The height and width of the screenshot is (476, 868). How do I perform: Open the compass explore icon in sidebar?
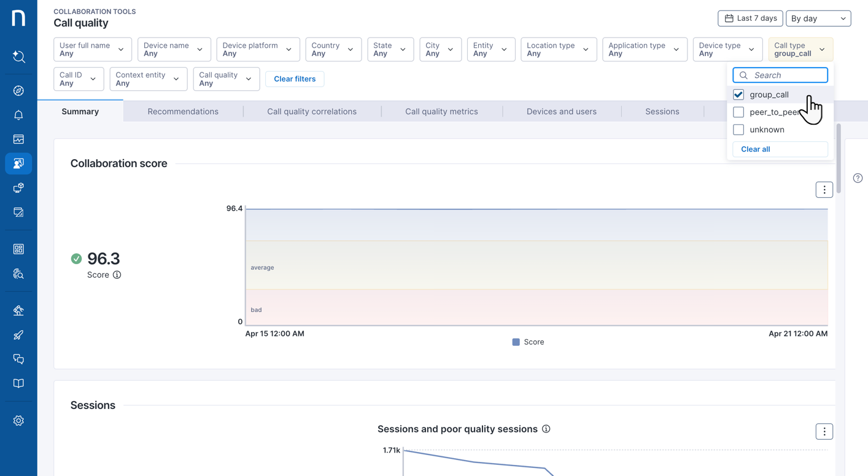18,91
